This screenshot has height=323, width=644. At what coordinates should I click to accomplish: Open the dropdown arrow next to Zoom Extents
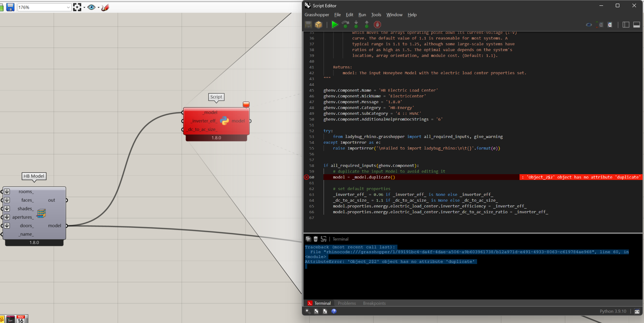pyautogui.click(x=84, y=7)
